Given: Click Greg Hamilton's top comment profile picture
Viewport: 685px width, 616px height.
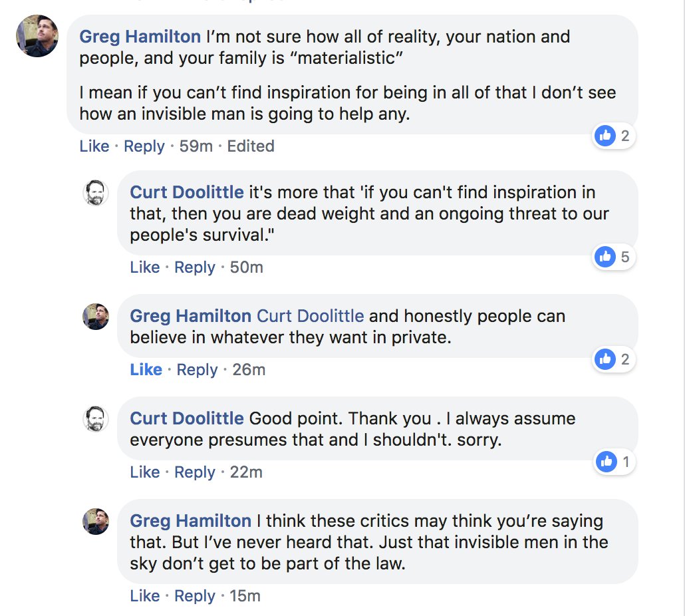Looking at the screenshot, I should click(x=37, y=36).
